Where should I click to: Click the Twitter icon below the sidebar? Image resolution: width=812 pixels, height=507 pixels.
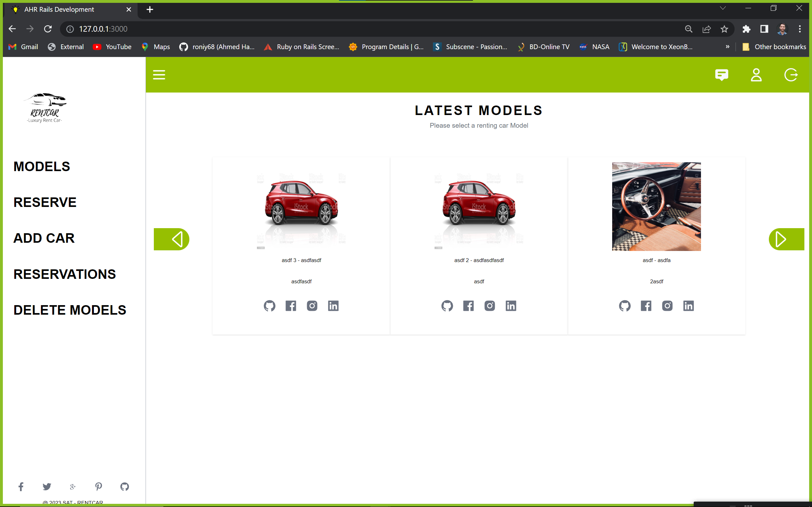point(47,486)
